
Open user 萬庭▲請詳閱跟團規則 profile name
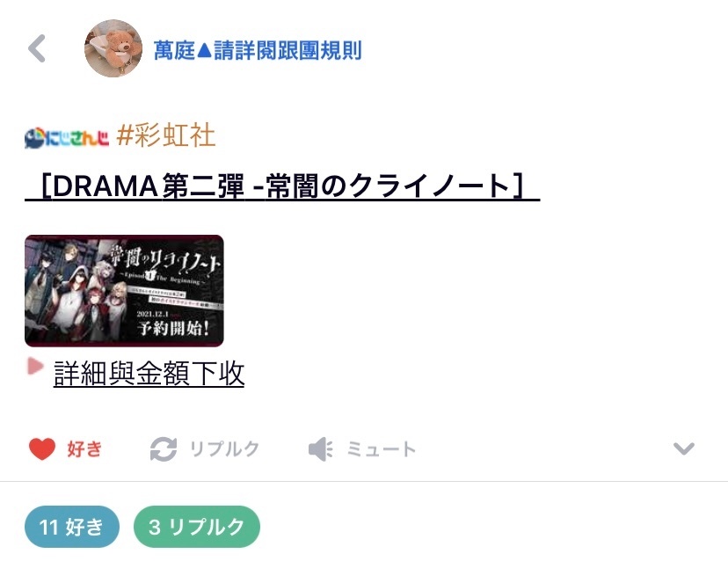(258, 50)
